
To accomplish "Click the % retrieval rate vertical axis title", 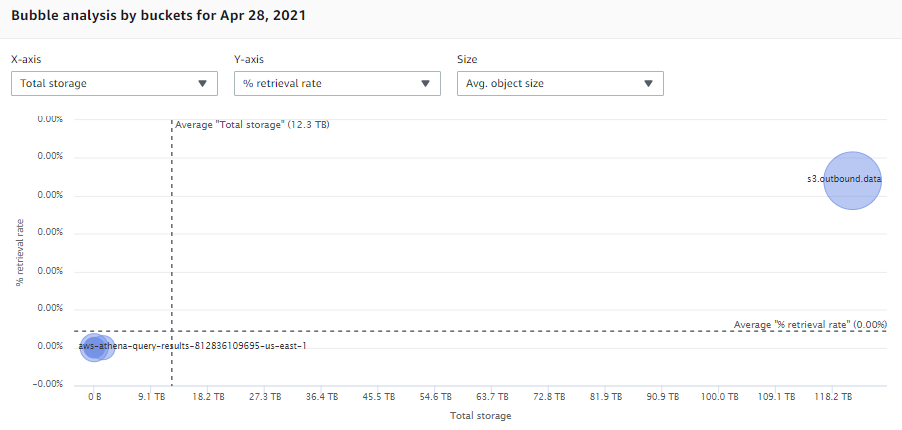I will [x=20, y=252].
